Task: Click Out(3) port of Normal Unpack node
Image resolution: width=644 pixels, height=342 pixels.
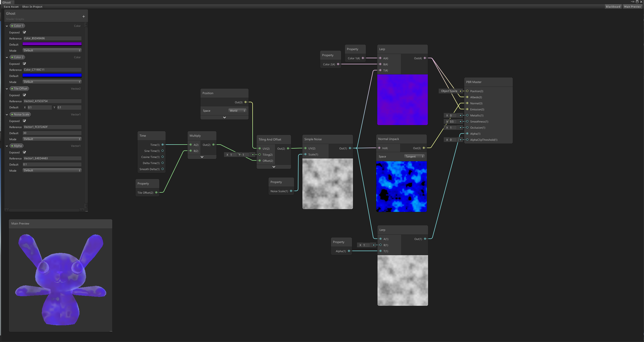Action: [x=424, y=148]
